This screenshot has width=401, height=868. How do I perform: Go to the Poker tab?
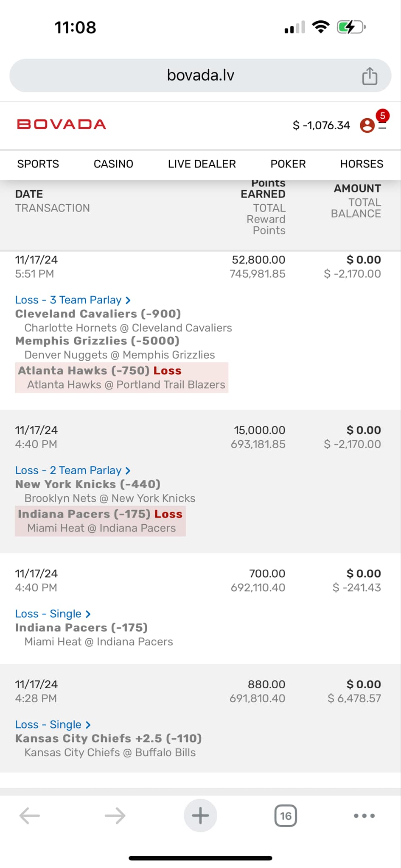(288, 164)
